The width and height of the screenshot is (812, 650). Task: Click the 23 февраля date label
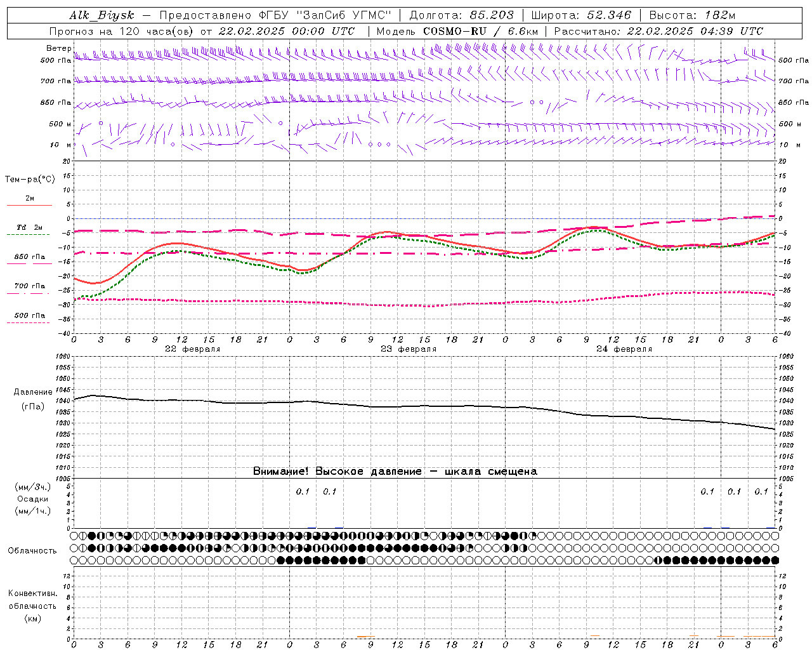[x=409, y=349]
